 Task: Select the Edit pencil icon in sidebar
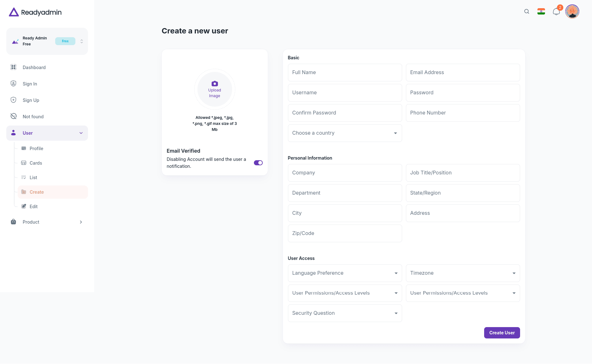(24, 206)
